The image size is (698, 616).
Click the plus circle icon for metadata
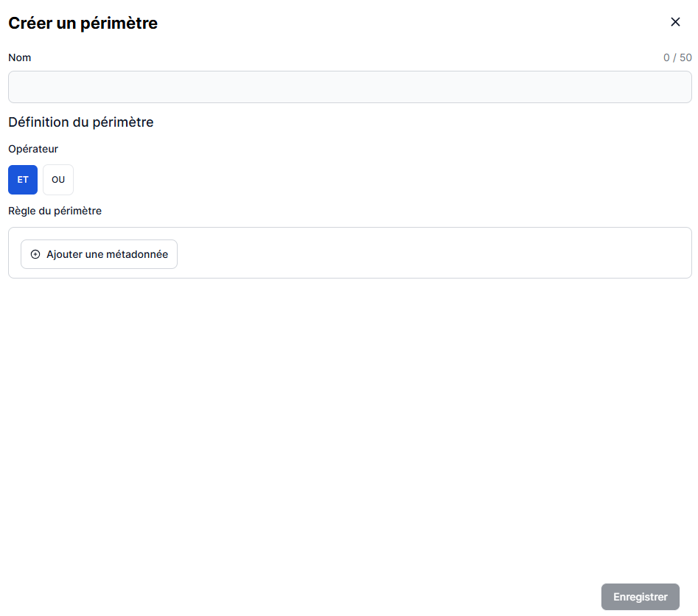point(35,254)
